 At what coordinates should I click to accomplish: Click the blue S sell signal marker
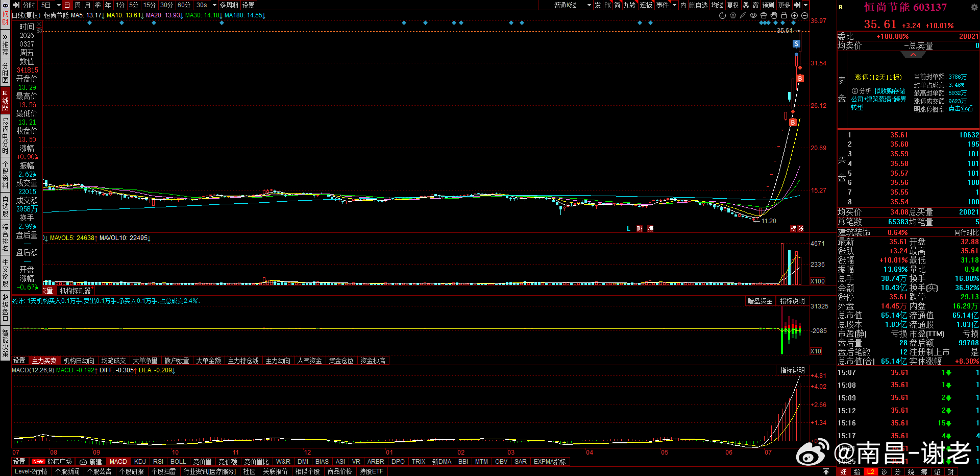[x=796, y=44]
